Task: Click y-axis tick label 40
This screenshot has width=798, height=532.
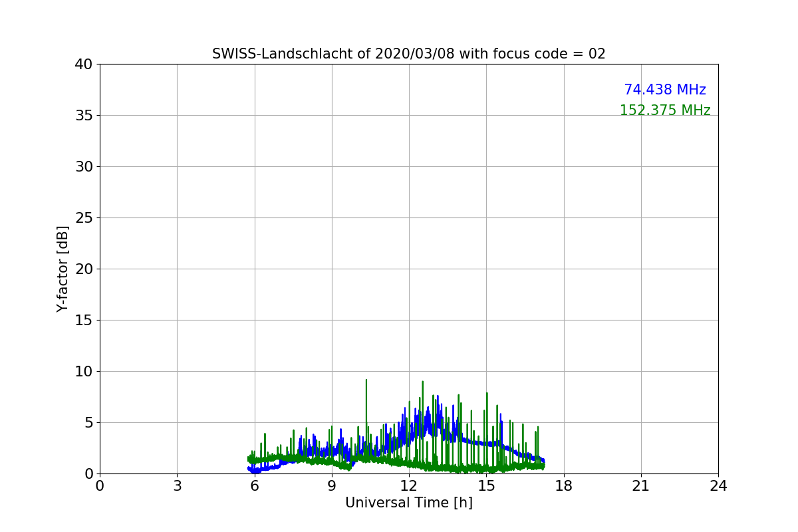Action: coord(83,65)
